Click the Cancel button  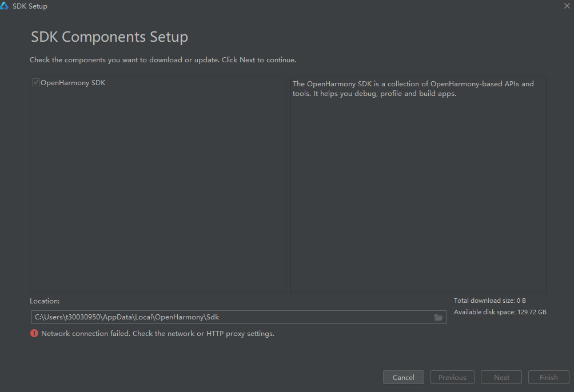tap(404, 377)
